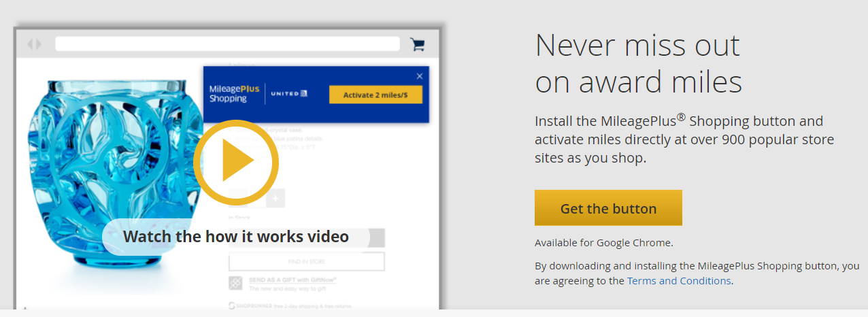Click the plus quantity button in mock page

276,199
